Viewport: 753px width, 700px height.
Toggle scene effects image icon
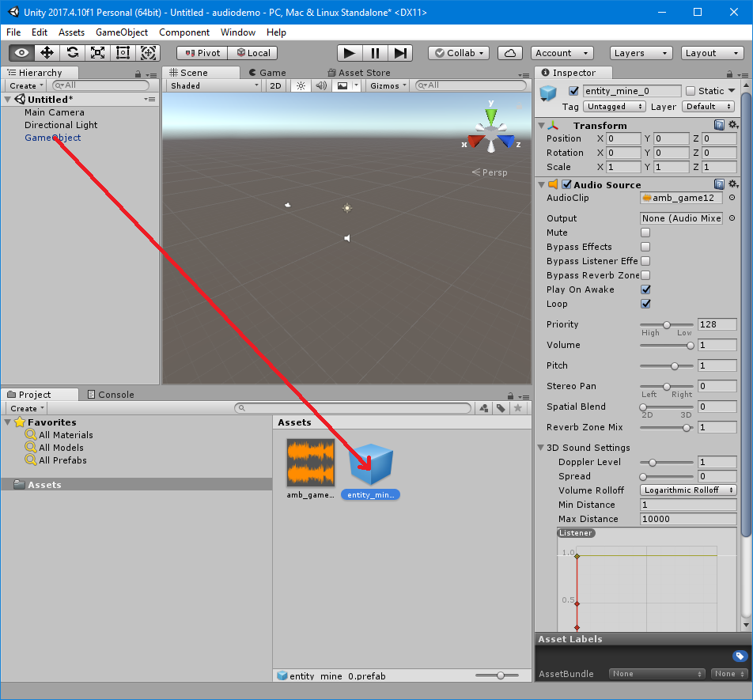pos(342,85)
